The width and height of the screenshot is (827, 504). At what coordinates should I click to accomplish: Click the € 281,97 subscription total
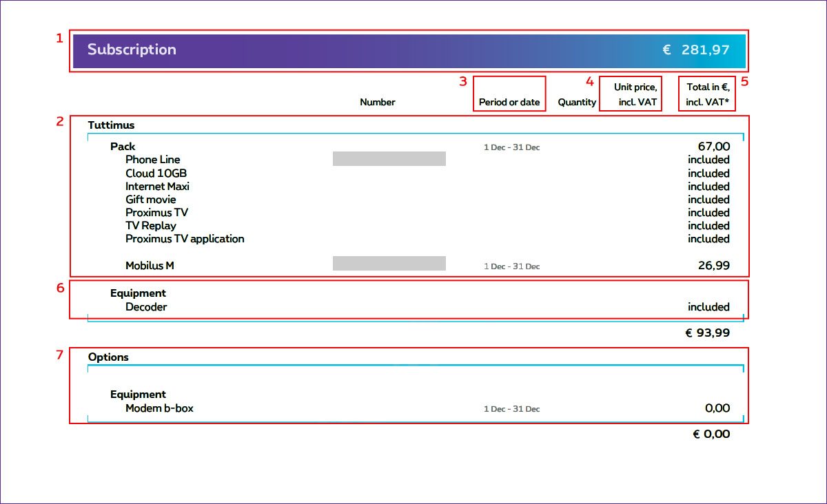click(696, 50)
